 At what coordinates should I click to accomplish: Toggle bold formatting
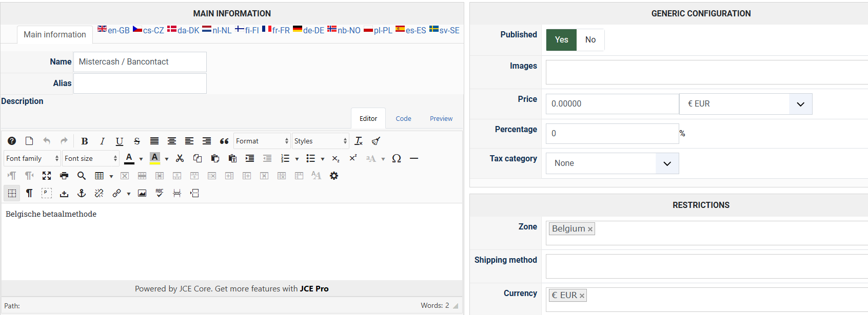tap(85, 141)
